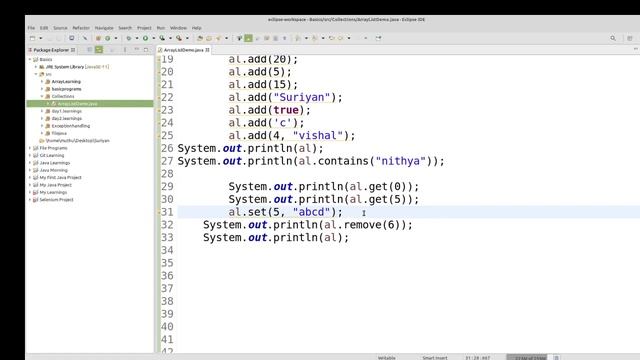
Task: Click the Back navigation arrow icon
Action: pyautogui.click(x=331, y=38)
